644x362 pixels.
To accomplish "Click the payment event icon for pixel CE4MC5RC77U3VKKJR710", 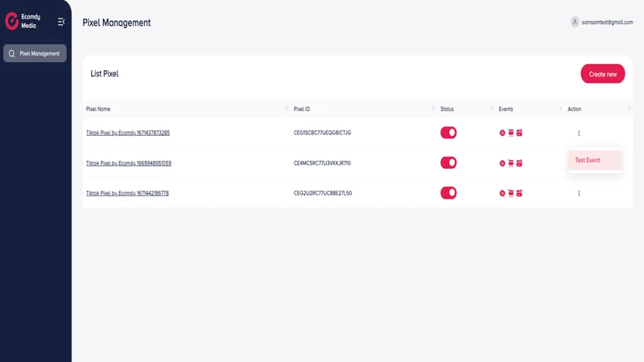I will [519, 163].
